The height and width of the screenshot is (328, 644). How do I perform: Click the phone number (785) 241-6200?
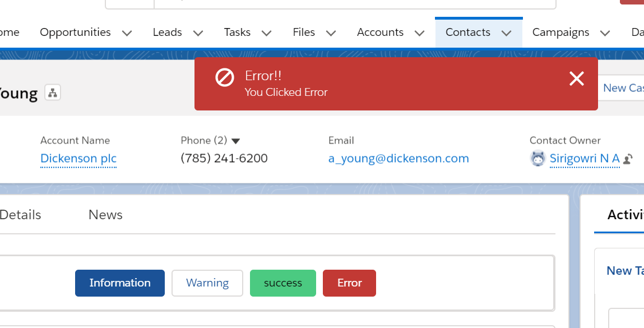[x=224, y=158]
